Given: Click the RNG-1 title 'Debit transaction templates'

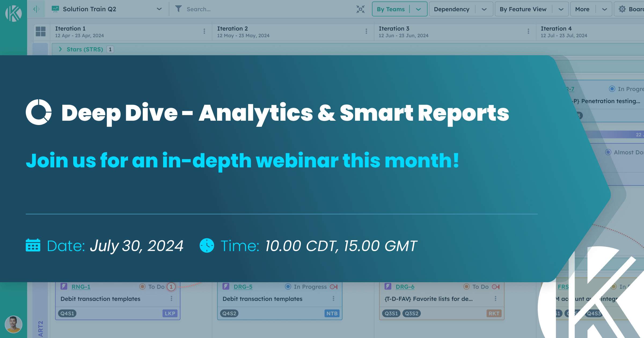Looking at the screenshot, I should (x=100, y=299).
